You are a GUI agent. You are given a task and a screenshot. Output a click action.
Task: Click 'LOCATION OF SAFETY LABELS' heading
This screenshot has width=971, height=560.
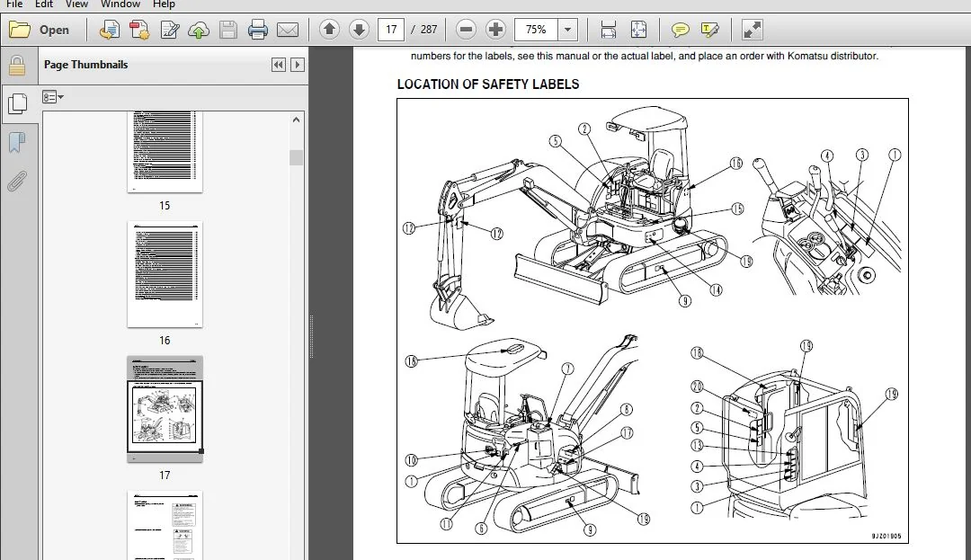488,84
